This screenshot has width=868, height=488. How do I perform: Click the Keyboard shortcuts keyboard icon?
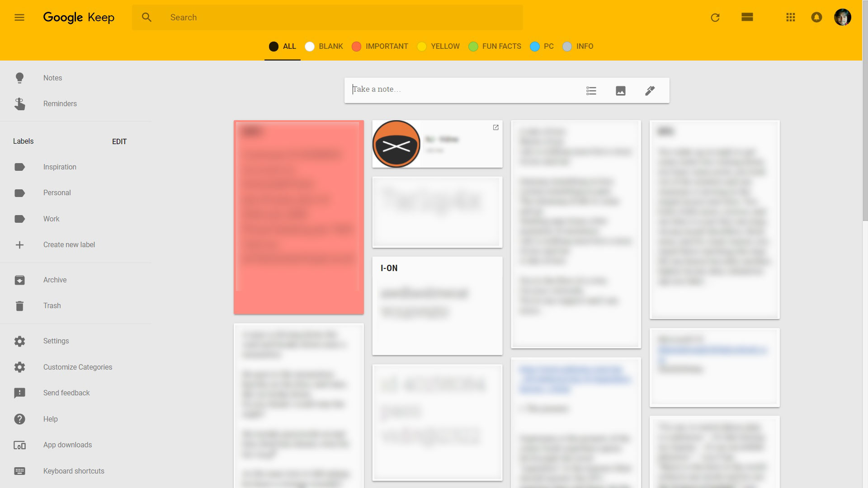(x=19, y=471)
